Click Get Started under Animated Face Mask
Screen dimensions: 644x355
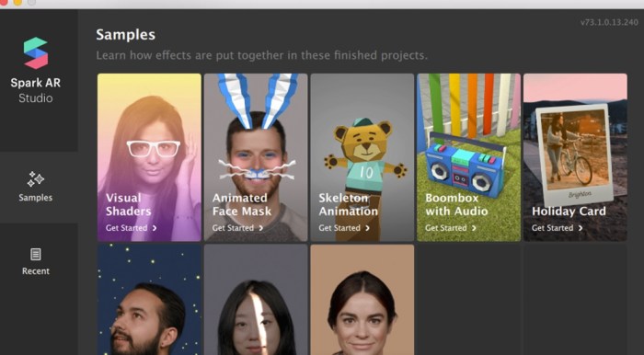[237, 228]
